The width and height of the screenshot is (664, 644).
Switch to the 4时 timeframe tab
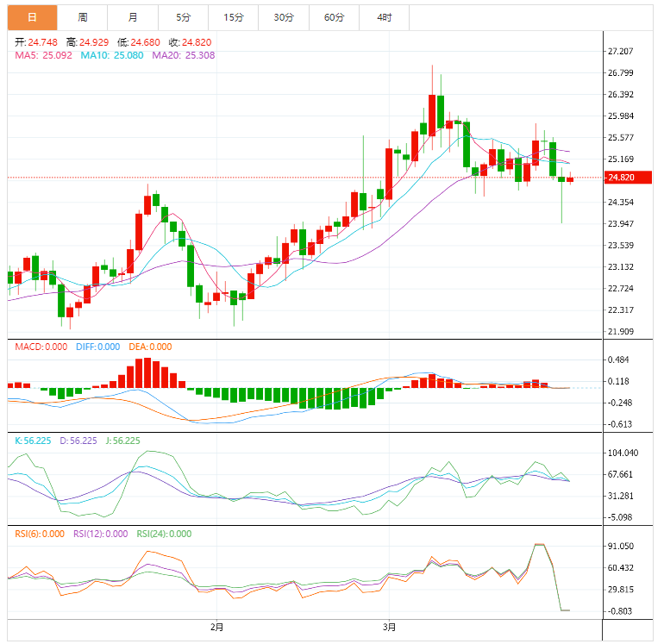point(384,17)
